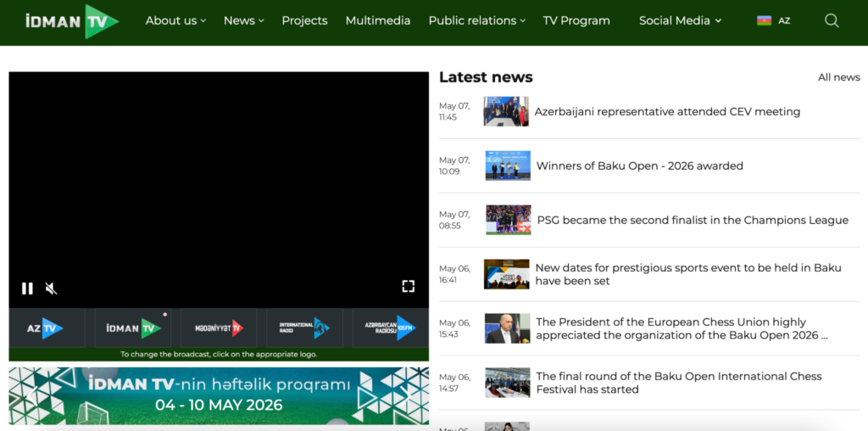Click the May 06, 16:41 timestamp

point(454,274)
